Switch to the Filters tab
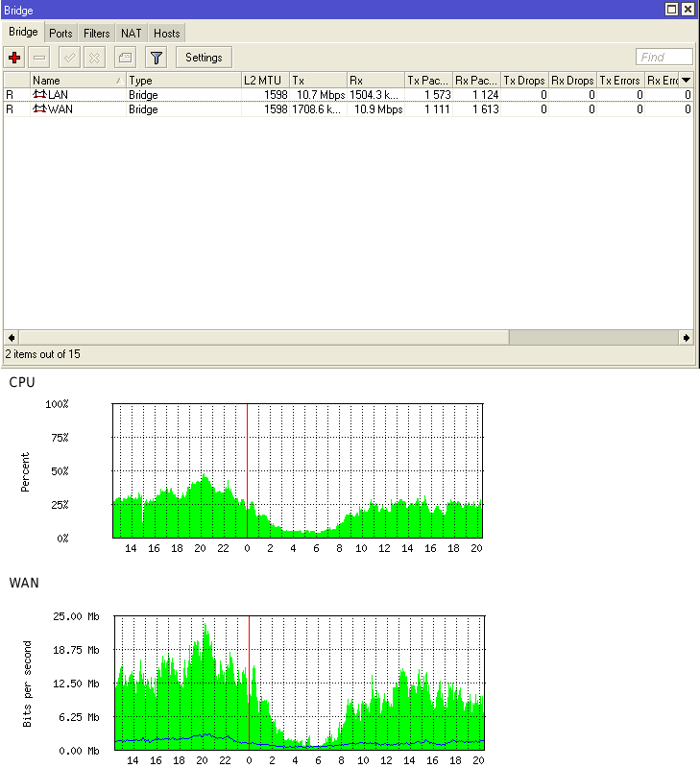The width and height of the screenshot is (700, 768). [96, 34]
